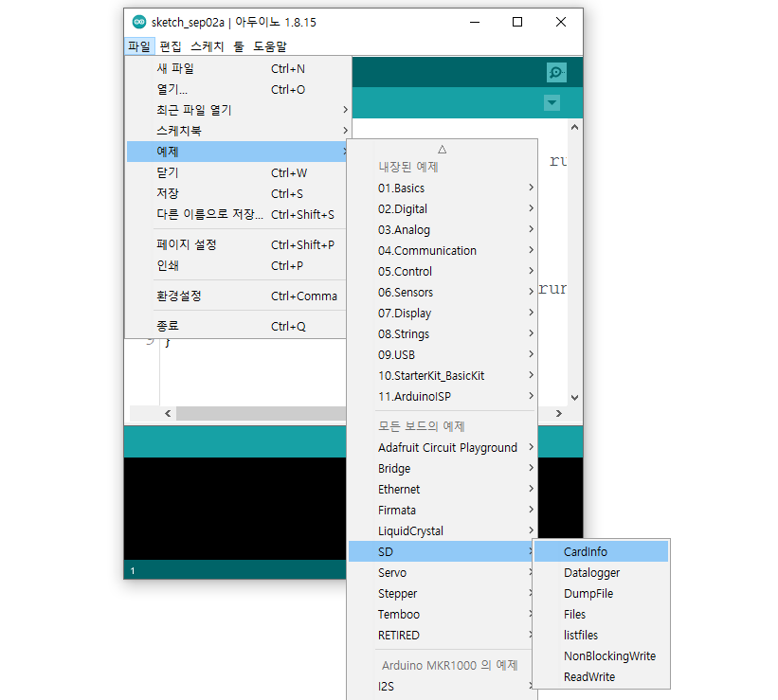
Task: Click the Arduino logo in title bar
Action: [139, 22]
